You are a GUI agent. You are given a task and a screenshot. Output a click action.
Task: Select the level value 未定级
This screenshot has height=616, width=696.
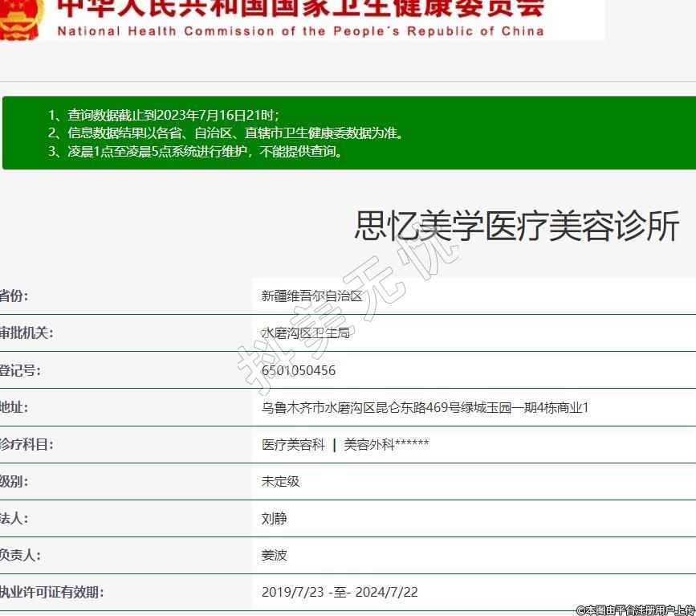click(280, 481)
